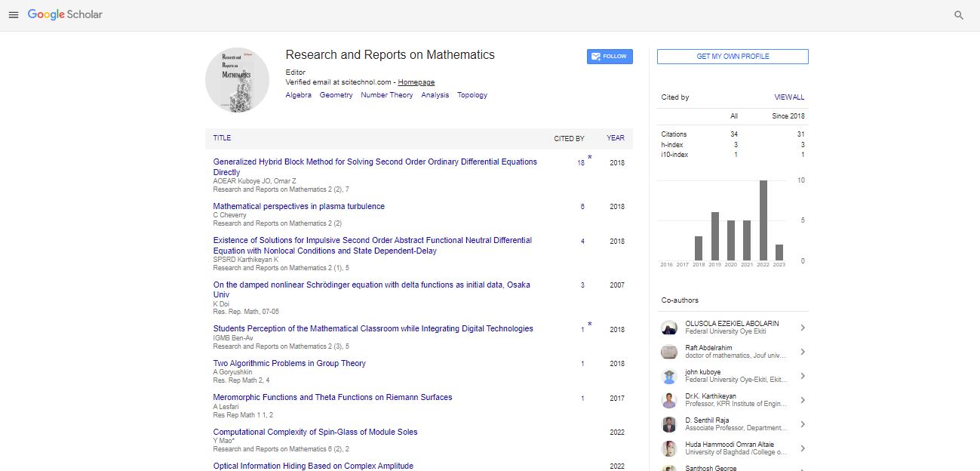Click citation count 4 for Impulsive article
Image resolution: width=980 pixels, height=471 pixels.
pyautogui.click(x=582, y=242)
